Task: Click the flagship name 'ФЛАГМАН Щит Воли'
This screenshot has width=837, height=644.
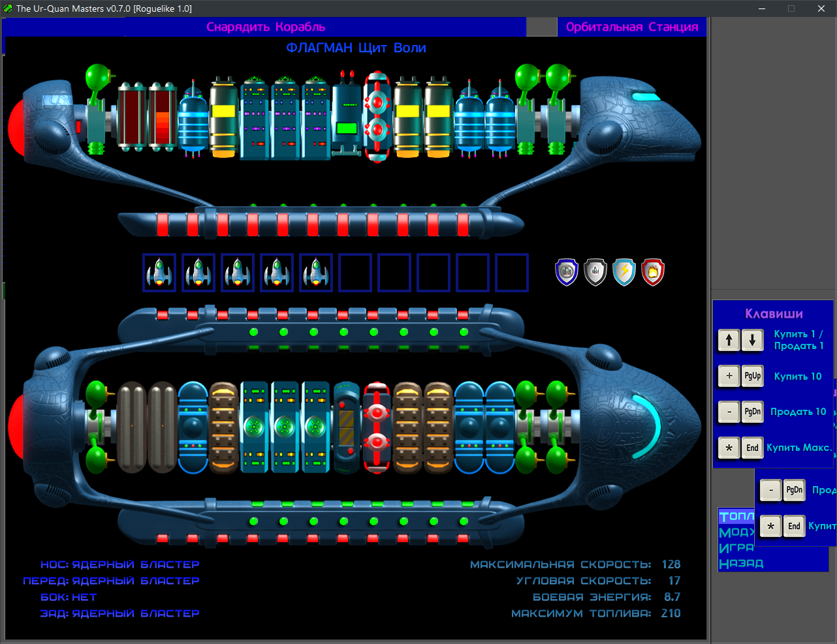Action: [x=356, y=48]
